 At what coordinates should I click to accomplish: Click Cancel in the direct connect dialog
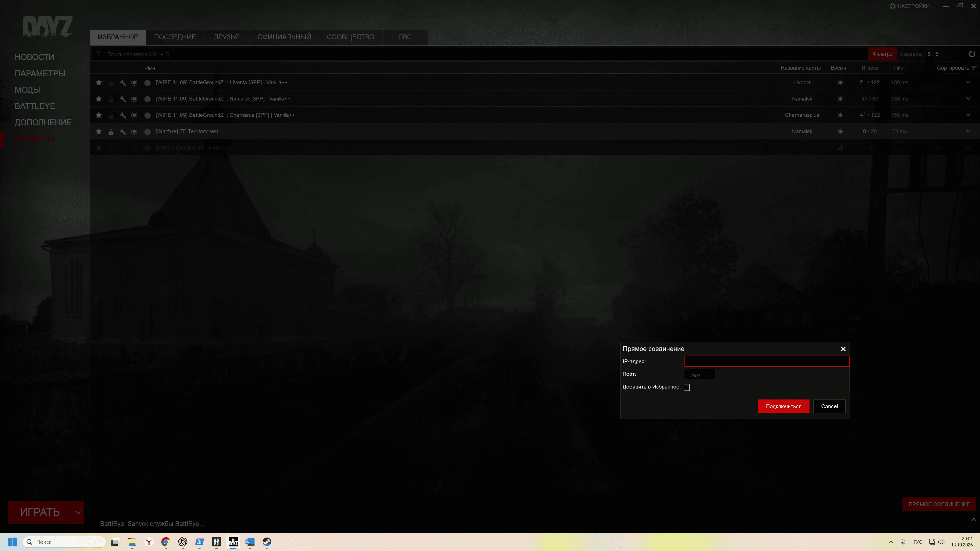[829, 406]
